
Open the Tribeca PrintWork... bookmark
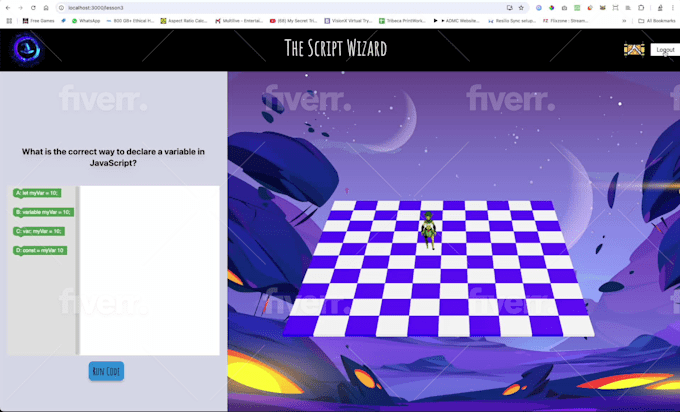click(x=402, y=21)
